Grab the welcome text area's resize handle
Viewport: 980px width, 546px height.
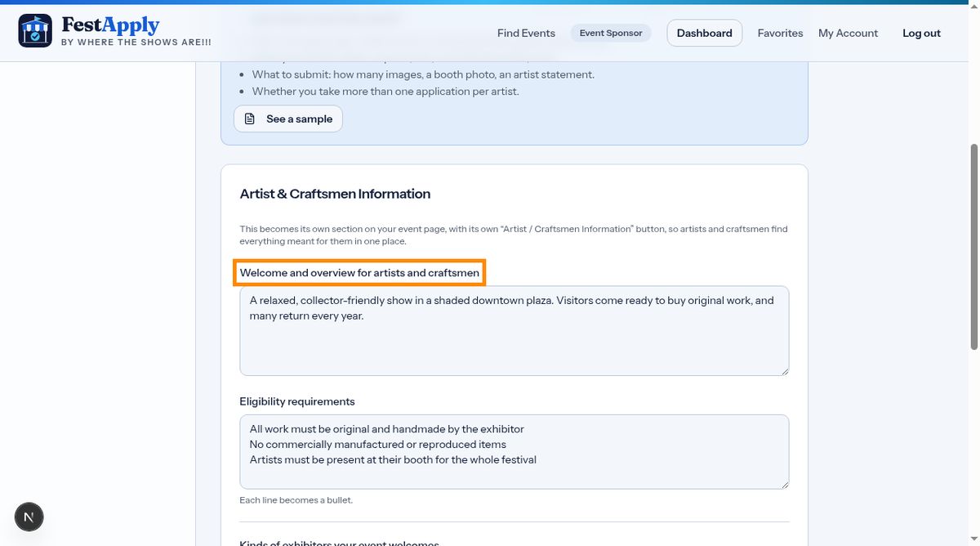point(785,371)
